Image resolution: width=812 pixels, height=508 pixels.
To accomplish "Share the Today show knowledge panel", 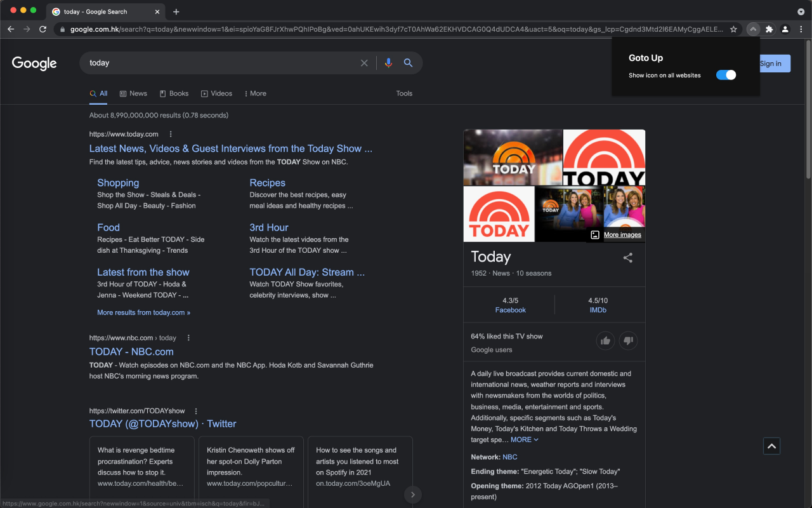I will click(627, 258).
